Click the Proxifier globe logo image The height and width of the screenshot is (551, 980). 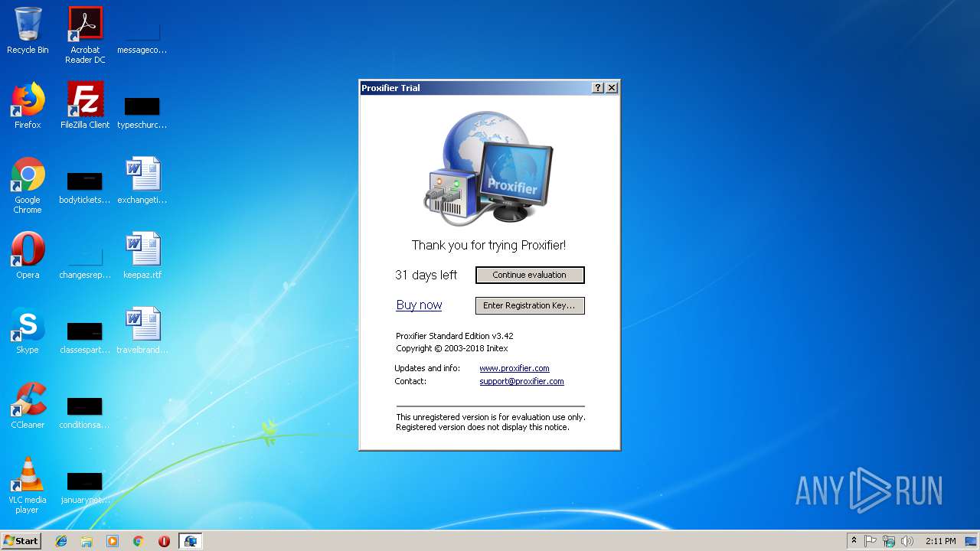488,168
